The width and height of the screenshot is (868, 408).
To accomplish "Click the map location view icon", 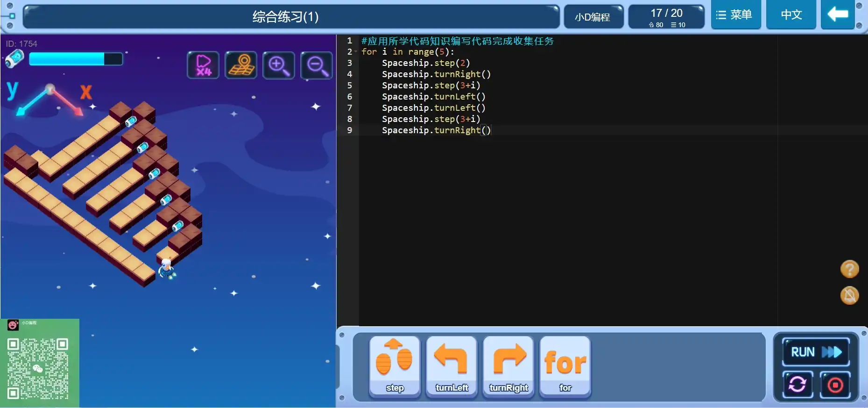I will point(241,65).
